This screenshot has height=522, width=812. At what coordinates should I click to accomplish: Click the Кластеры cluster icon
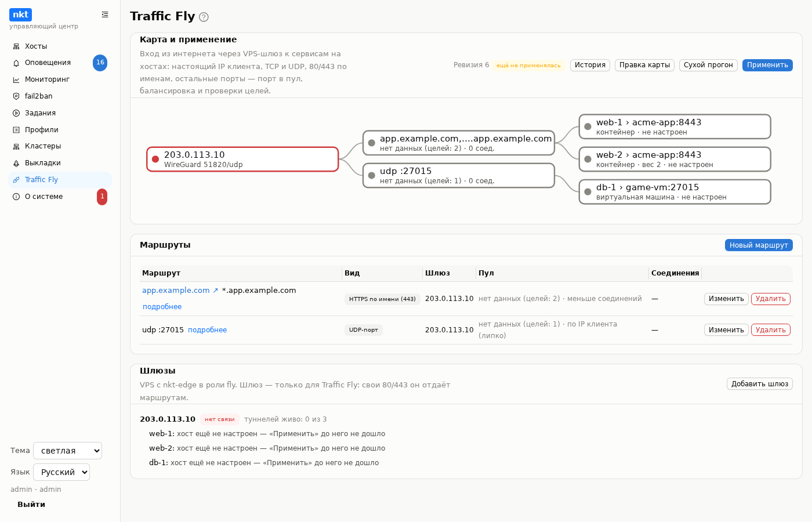tap(16, 146)
